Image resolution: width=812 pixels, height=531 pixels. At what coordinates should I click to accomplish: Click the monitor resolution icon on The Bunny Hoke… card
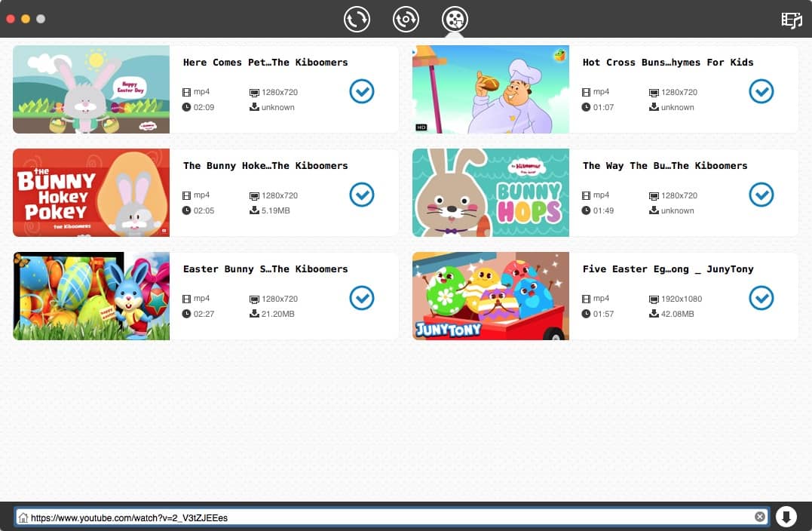pos(254,196)
